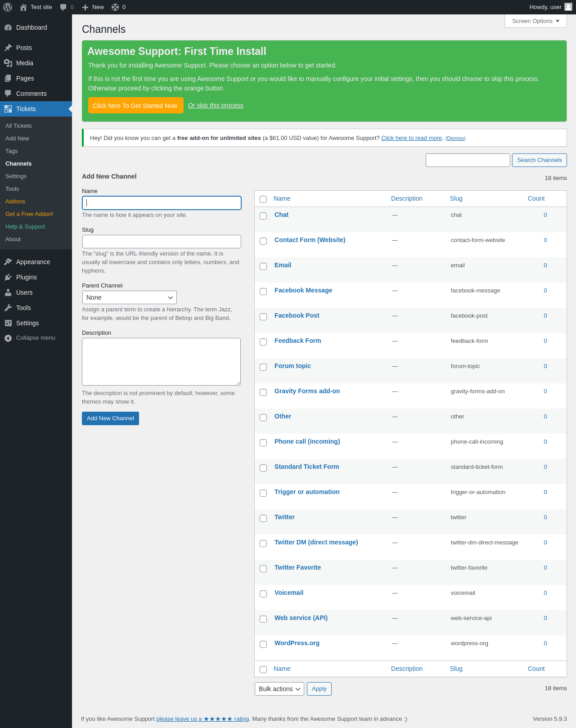
Task: Click the Search Channels button
Action: pos(539,160)
